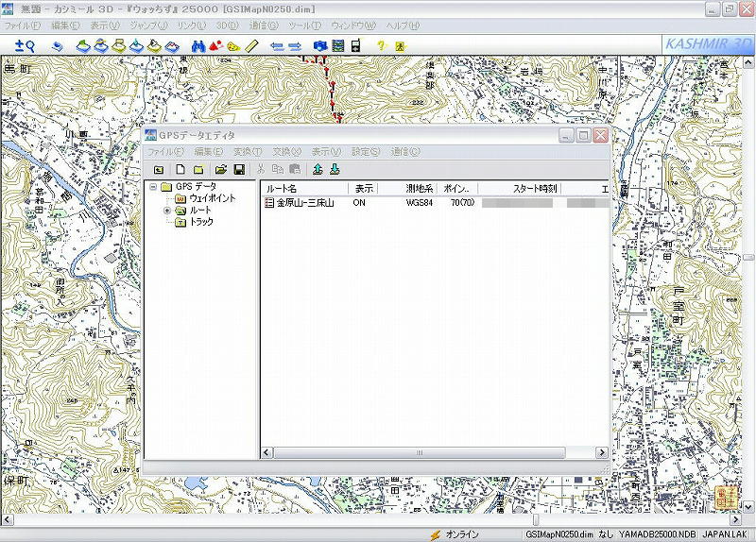
Task: Click the yellow question mark help icon
Action: [382, 45]
